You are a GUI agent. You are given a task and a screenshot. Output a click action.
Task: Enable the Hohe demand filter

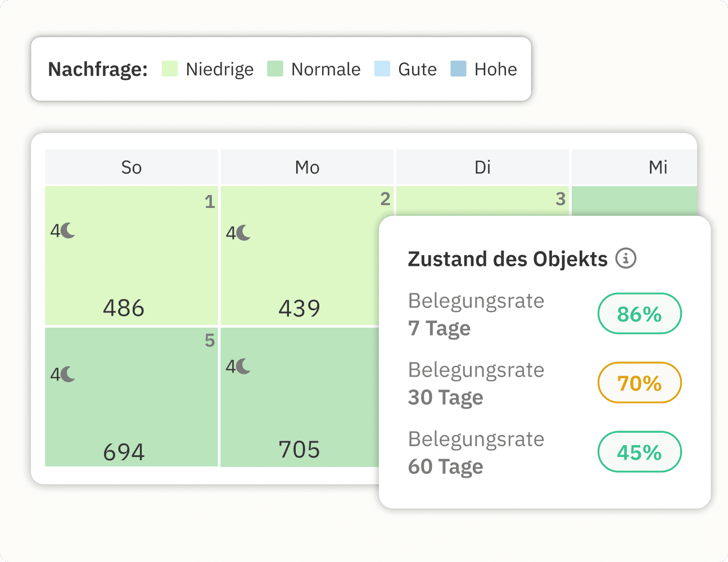[459, 69]
